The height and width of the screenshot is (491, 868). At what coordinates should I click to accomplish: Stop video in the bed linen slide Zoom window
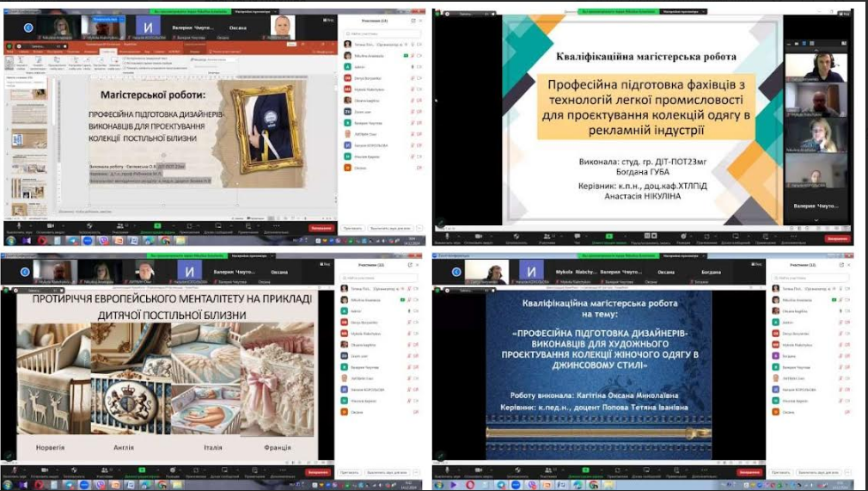tap(51, 225)
